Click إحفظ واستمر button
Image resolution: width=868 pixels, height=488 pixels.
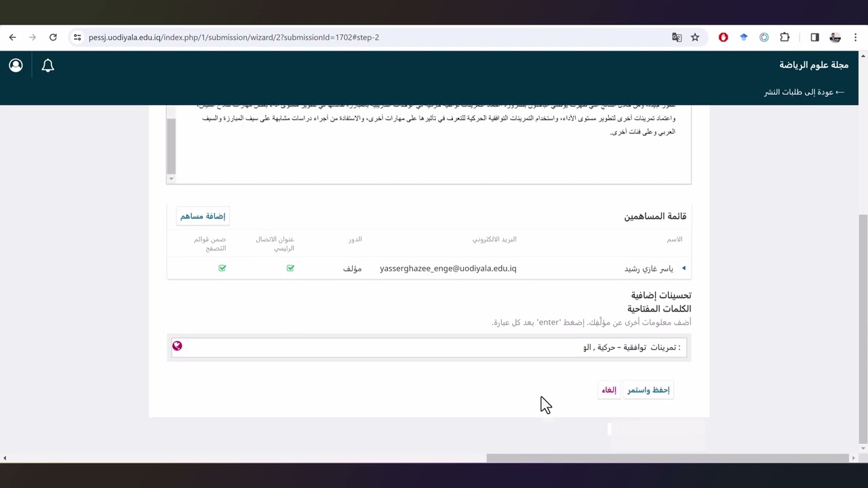click(648, 390)
